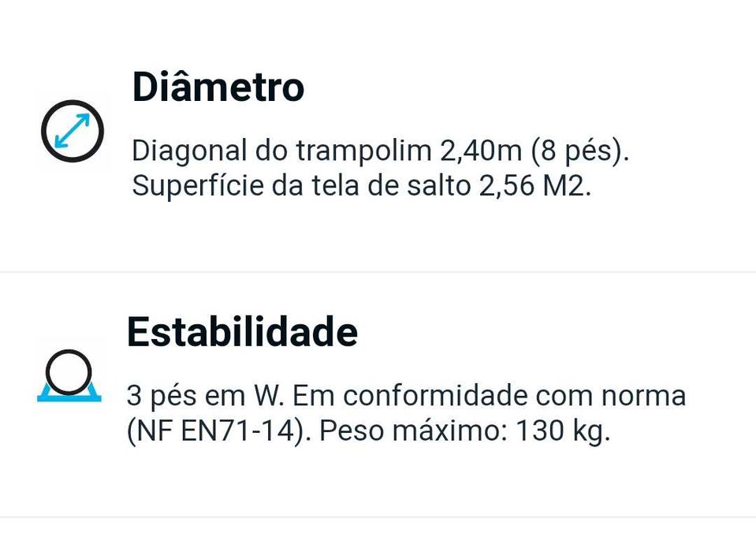
Task: Click the Diâmetro circle icon
Action: 73,131
